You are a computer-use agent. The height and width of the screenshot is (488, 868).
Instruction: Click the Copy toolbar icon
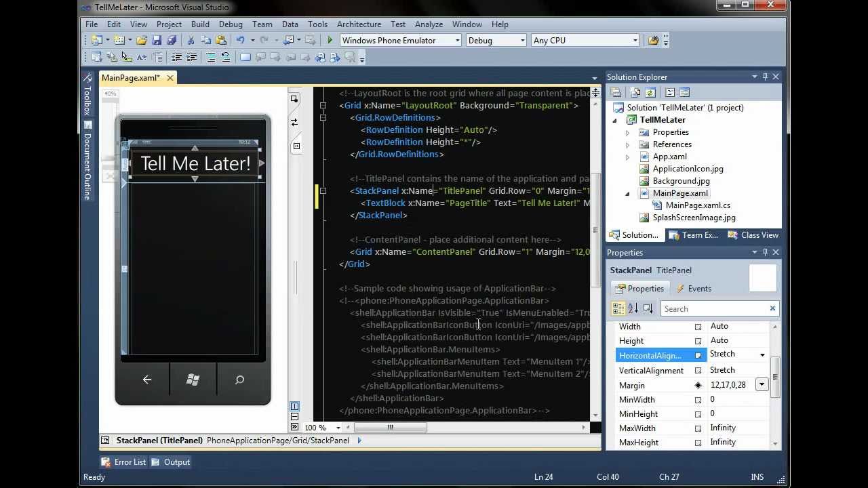pyautogui.click(x=205, y=41)
